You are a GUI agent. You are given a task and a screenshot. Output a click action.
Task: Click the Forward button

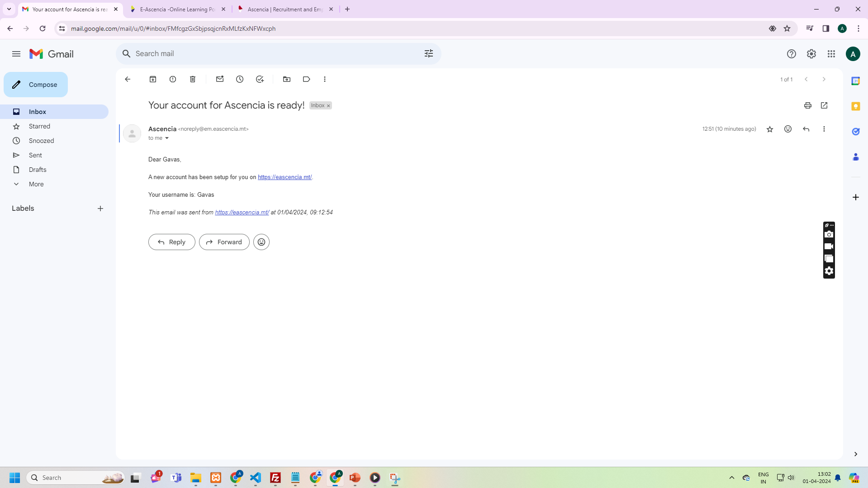point(224,242)
